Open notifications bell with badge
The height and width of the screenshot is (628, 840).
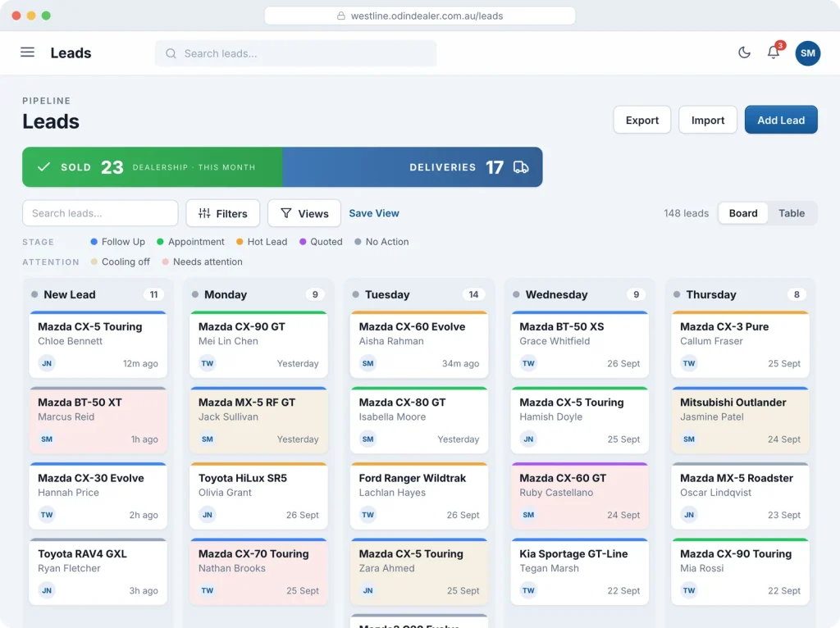[774, 52]
